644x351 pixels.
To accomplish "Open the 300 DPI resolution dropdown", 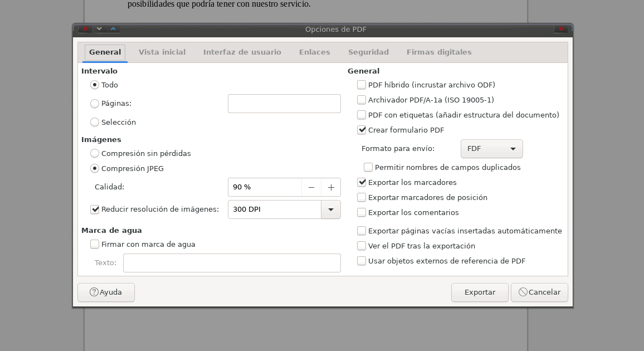I will 331,209.
